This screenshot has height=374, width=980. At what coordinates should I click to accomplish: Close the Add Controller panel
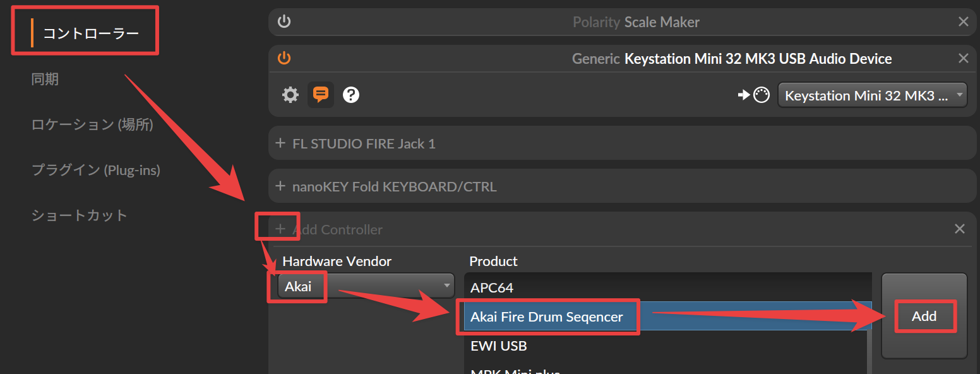click(x=959, y=229)
